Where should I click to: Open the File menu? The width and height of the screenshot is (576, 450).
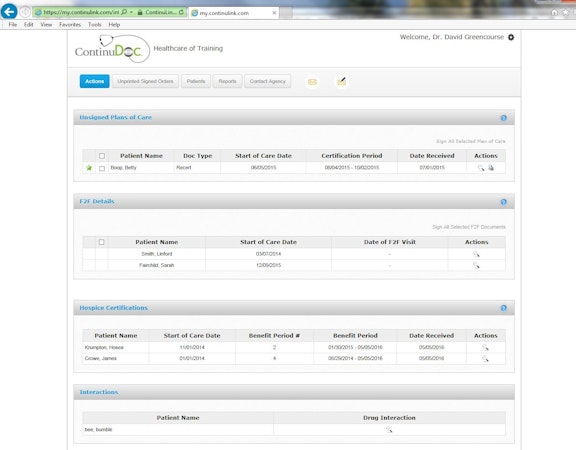[12, 25]
